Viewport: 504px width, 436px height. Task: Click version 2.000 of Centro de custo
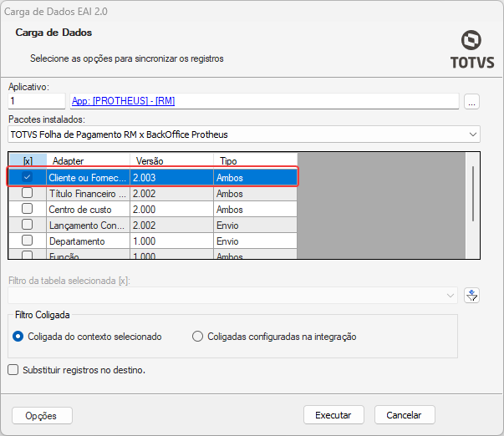(x=171, y=210)
